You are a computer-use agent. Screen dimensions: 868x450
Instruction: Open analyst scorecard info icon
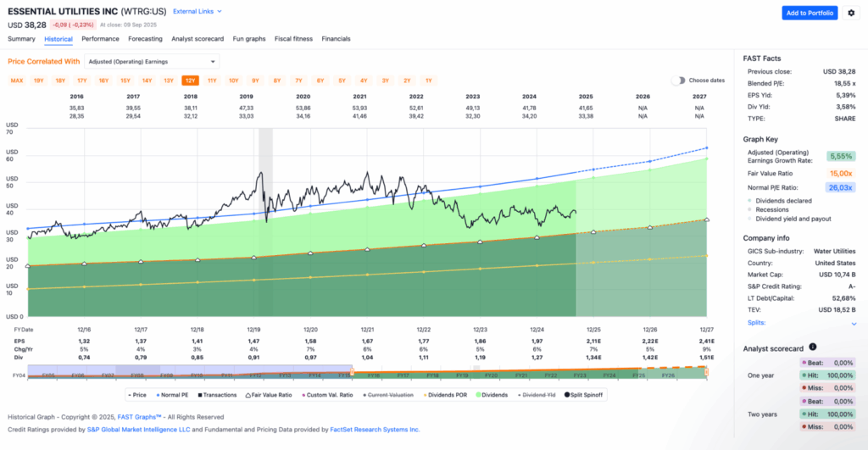pos(813,347)
